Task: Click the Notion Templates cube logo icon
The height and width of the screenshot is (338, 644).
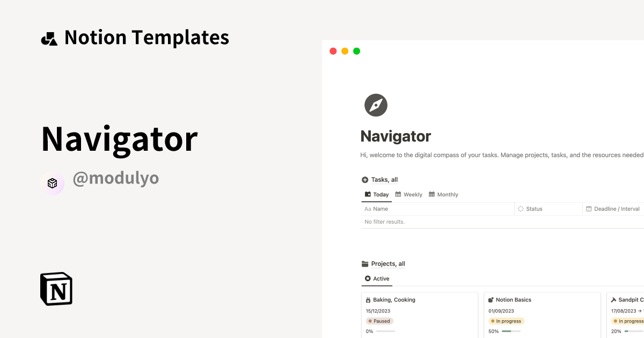Action: coord(49,37)
